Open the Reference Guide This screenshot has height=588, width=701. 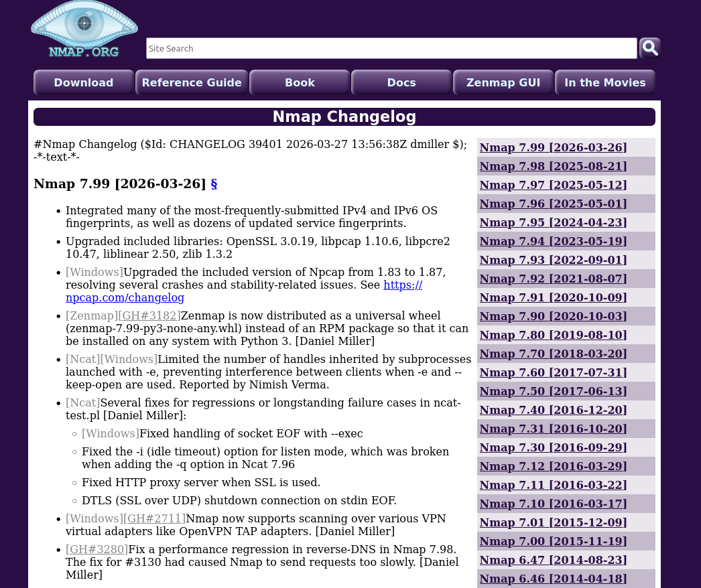[192, 82]
